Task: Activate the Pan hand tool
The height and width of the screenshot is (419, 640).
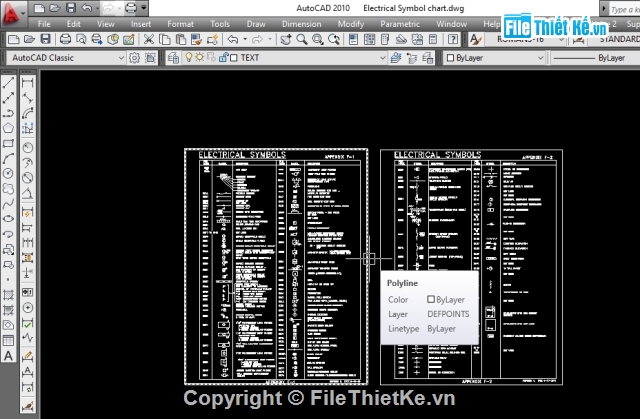Action: 286,39
